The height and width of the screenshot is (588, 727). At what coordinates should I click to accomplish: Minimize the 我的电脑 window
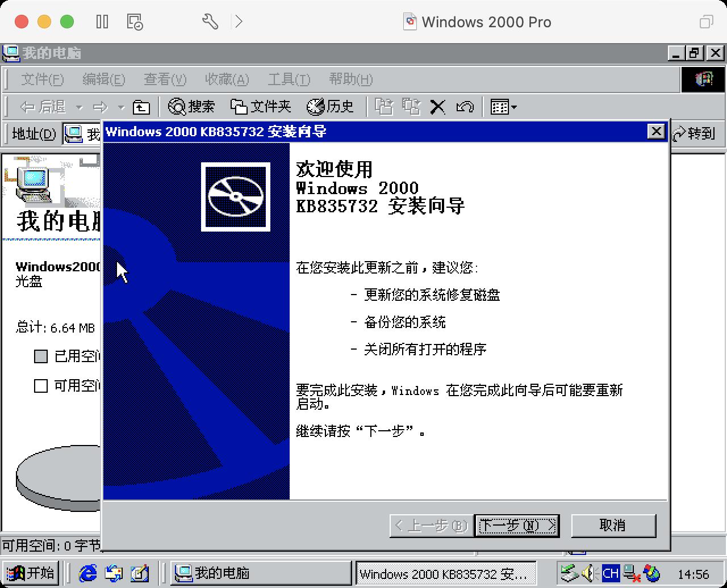click(x=675, y=53)
